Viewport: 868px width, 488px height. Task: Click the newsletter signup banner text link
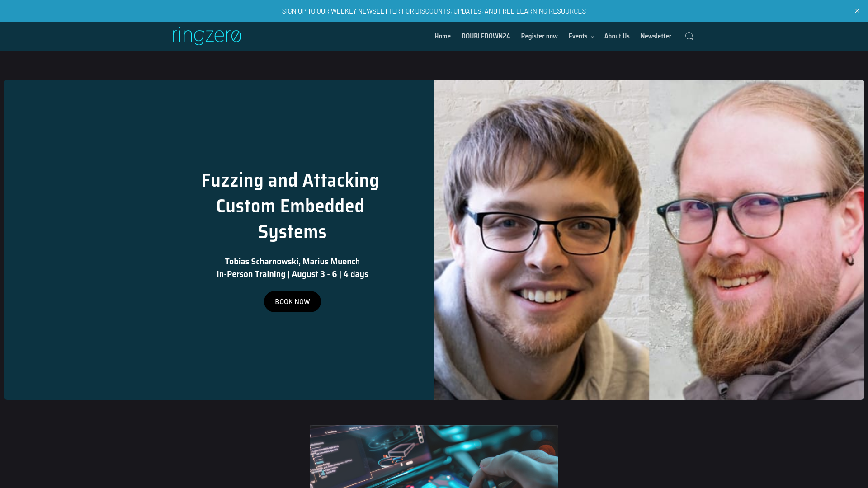(434, 11)
